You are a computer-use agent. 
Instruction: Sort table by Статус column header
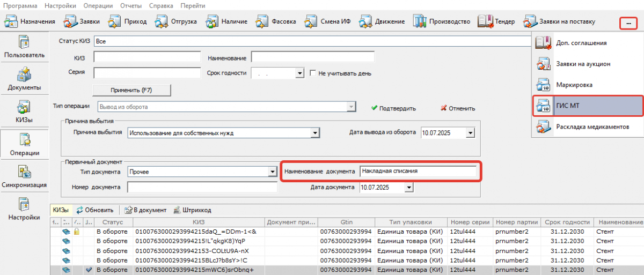113,222
